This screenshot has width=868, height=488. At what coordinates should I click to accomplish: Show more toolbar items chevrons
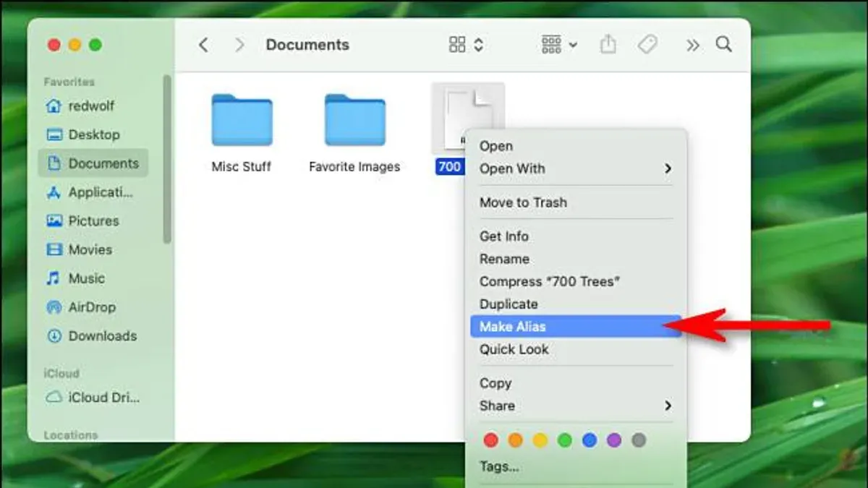693,46
